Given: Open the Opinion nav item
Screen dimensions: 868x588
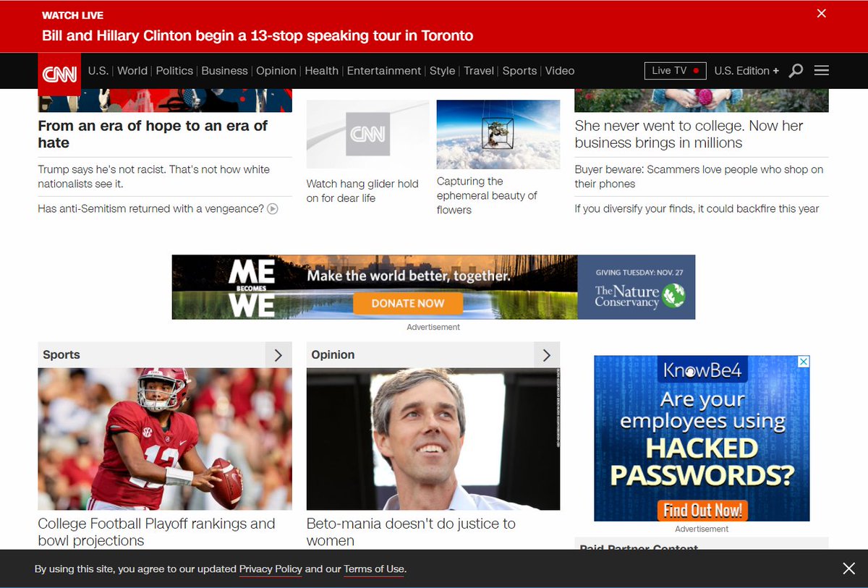Looking at the screenshot, I should [276, 71].
